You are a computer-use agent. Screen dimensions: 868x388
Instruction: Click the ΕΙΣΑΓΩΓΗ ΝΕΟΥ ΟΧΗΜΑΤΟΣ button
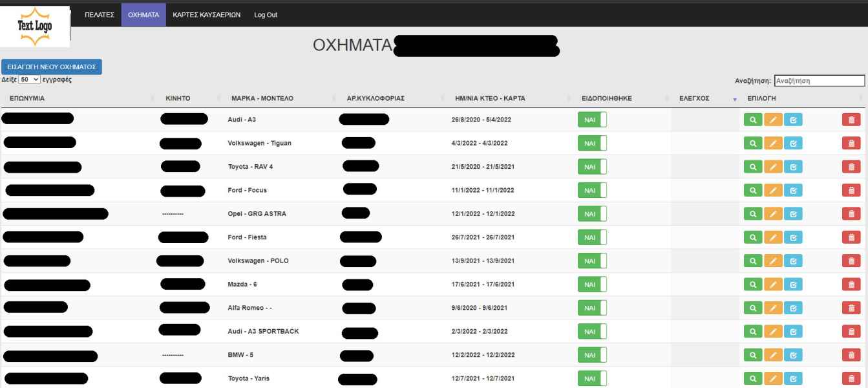[x=52, y=67]
